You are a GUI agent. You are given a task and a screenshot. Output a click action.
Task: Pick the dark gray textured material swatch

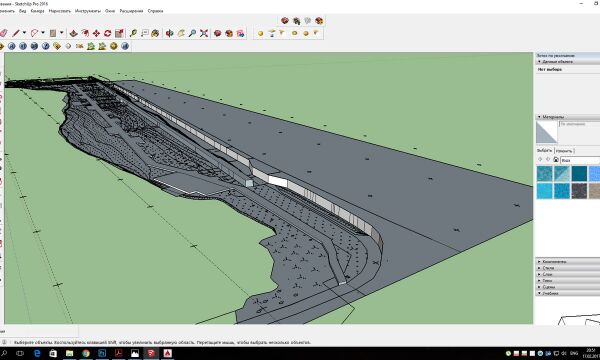coord(579,191)
